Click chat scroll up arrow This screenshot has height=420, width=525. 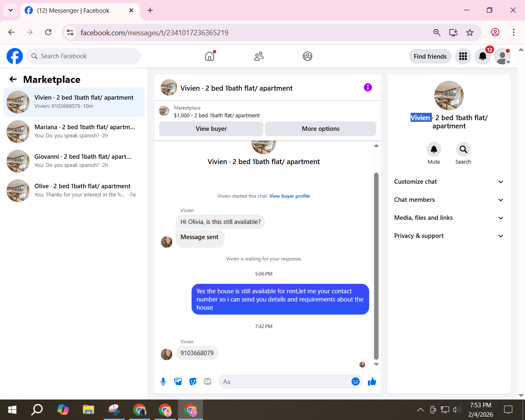pos(376,146)
